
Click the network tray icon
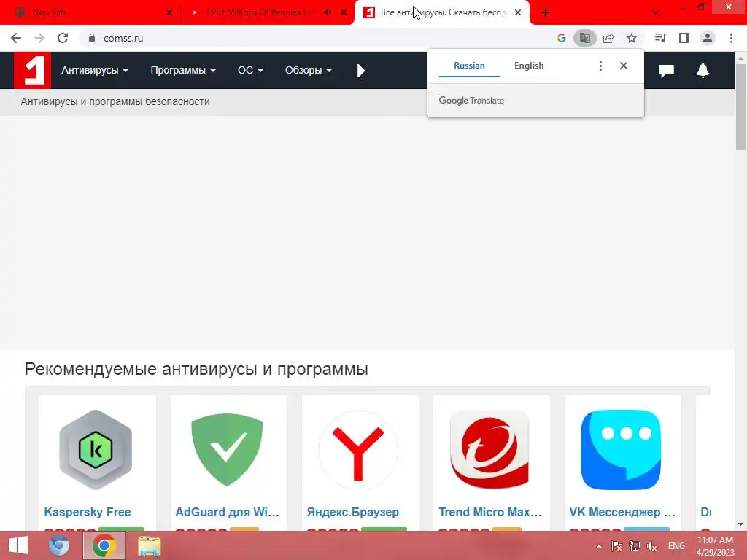pos(634,546)
